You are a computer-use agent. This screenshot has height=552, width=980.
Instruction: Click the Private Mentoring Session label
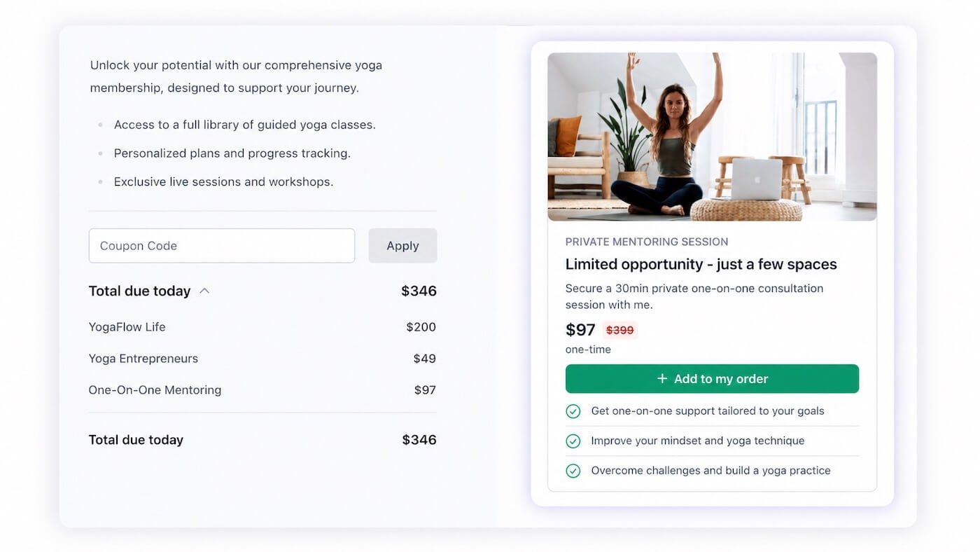click(647, 242)
